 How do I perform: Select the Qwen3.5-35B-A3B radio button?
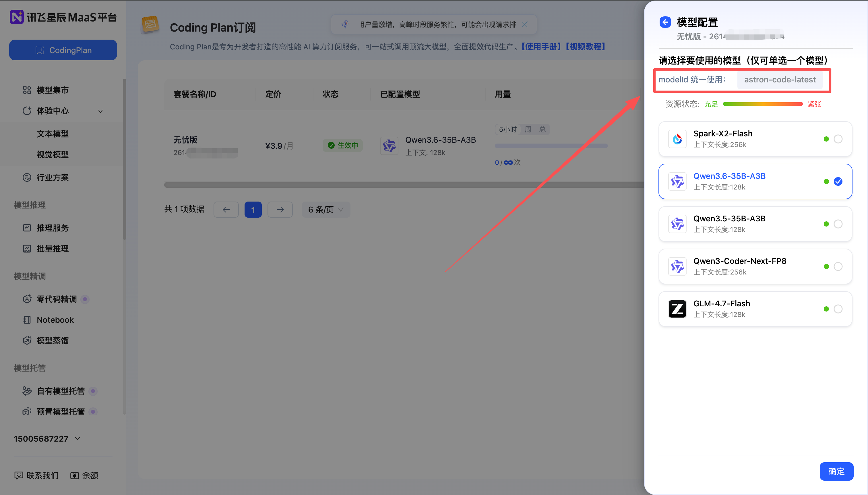click(838, 224)
